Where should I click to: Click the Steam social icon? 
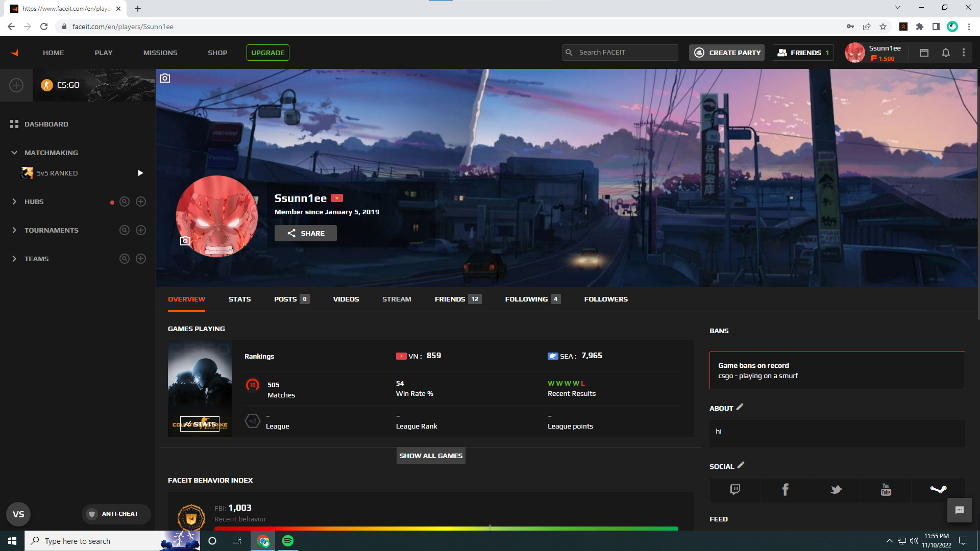938,490
